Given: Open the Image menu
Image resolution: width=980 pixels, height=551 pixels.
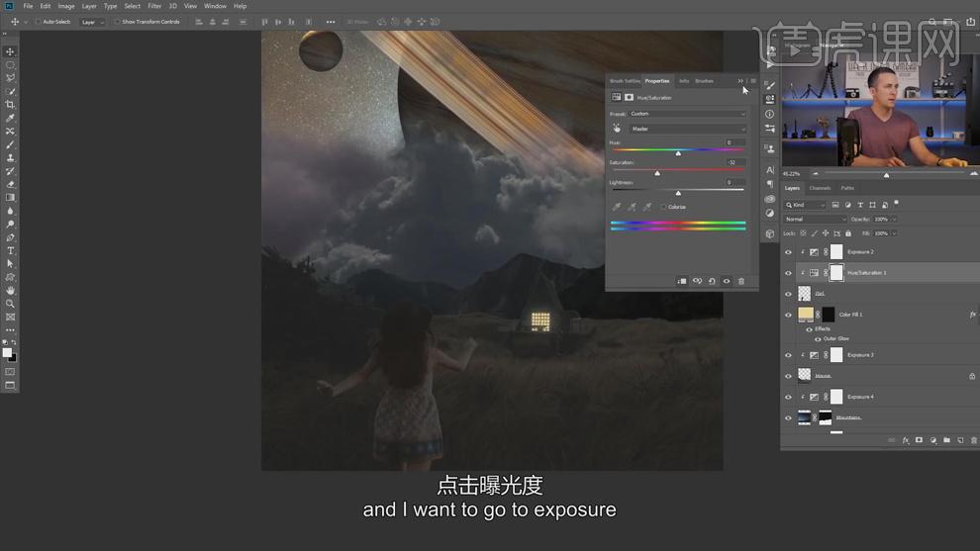Looking at the screenshot, I should coord(66,6).
